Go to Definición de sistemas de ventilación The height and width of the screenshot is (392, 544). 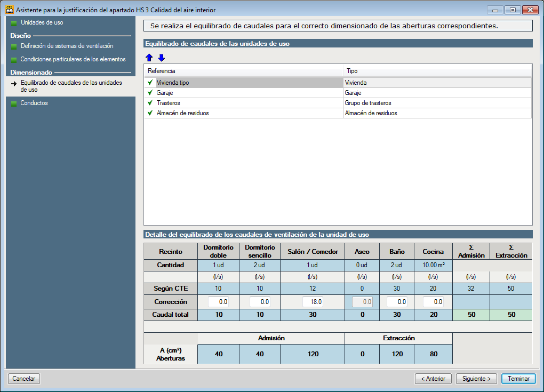click(x=67, y=46)
